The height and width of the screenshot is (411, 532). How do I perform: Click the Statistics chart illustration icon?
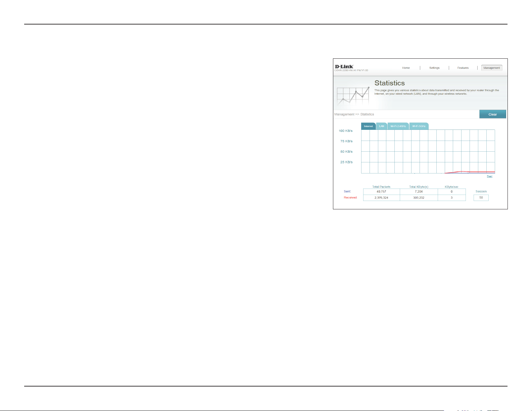tap(353, 96)
